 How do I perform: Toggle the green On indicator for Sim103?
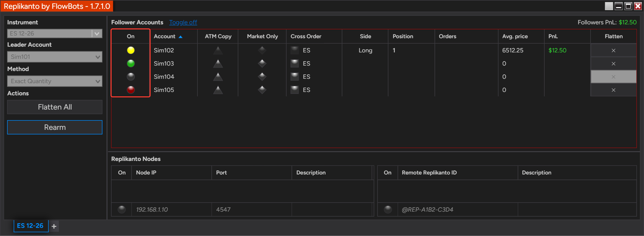[130, 64]
